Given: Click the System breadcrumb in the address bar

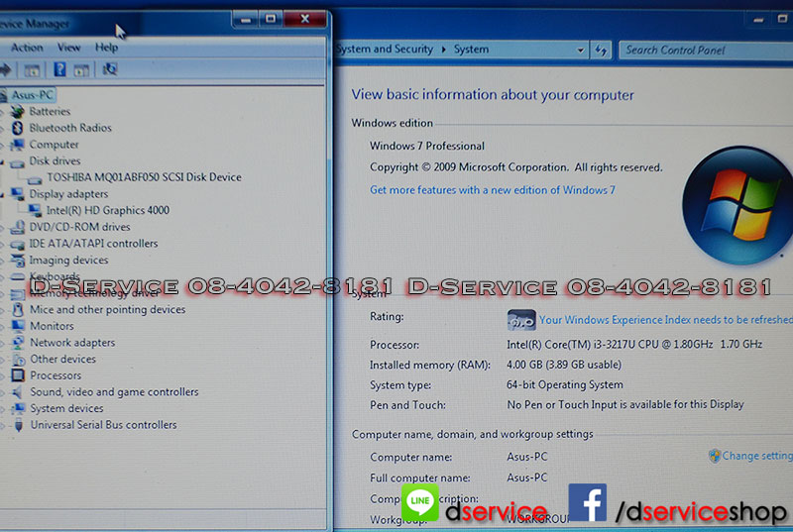Looking at the screenshot, I should tap(471, 49).
